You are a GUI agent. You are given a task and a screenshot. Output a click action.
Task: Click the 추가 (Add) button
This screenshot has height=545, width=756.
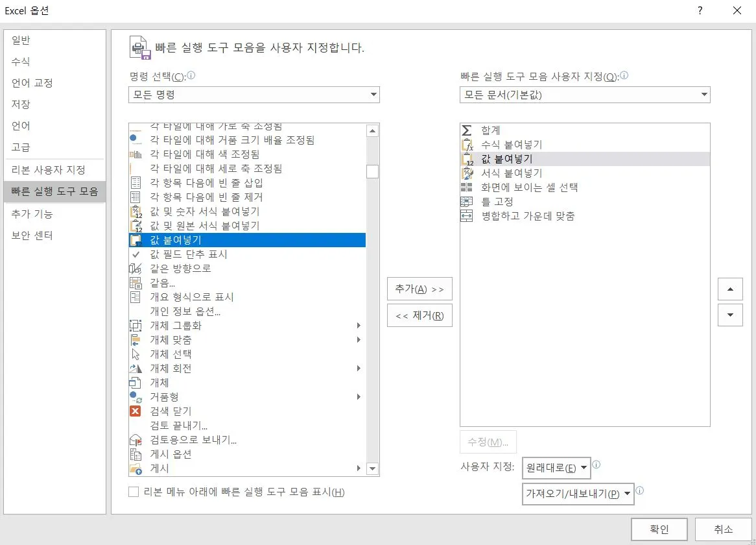tap(419, 289)
